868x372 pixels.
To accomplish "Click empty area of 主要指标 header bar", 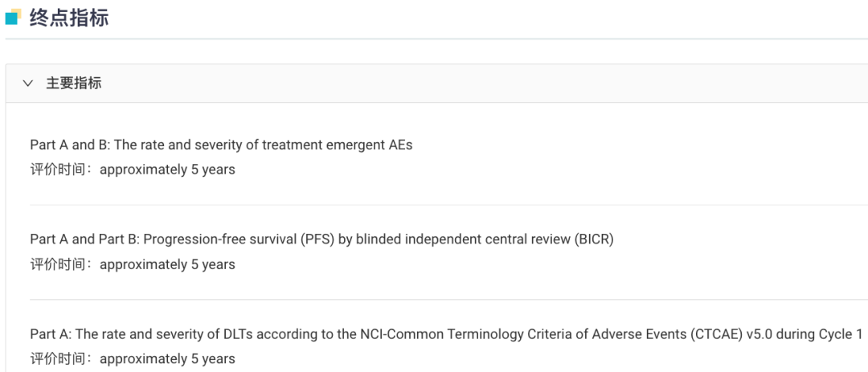I will 481,84.
